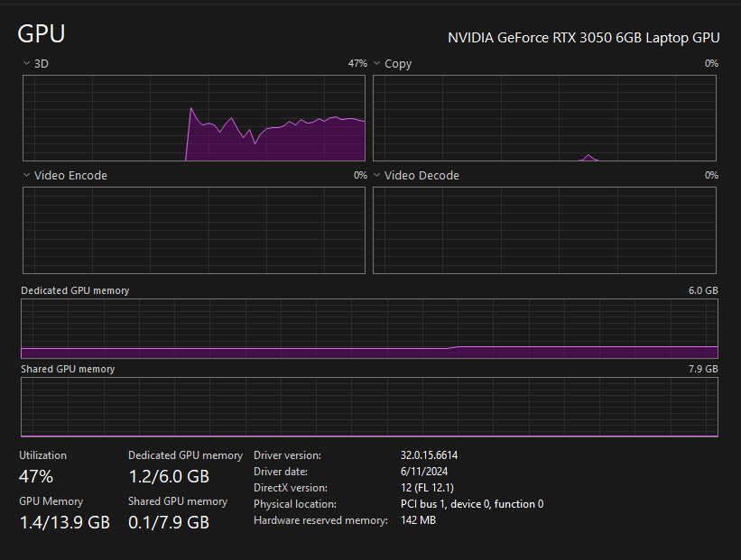
Task: Click the Shared GPU memory graph
Action: click(x=369, y=407)
